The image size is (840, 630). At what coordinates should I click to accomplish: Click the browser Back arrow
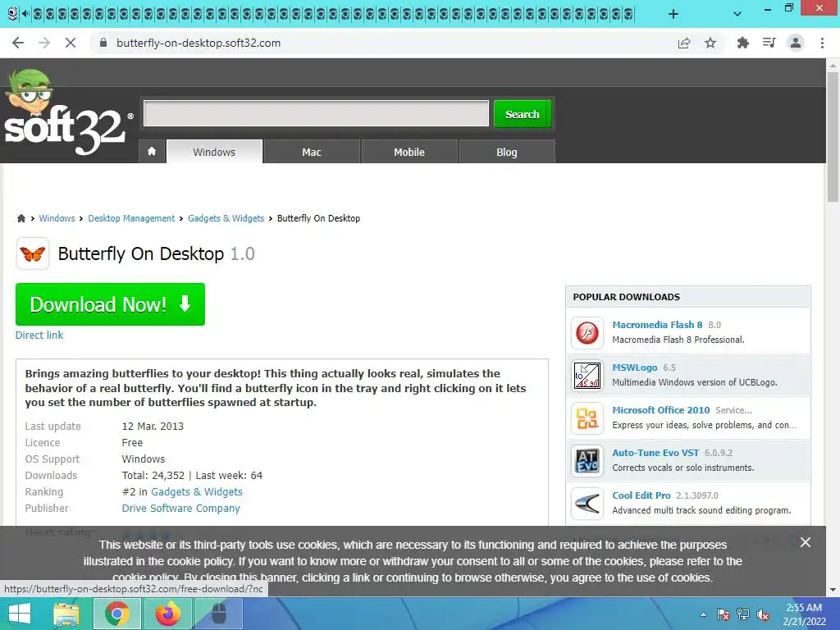[18, 43]
